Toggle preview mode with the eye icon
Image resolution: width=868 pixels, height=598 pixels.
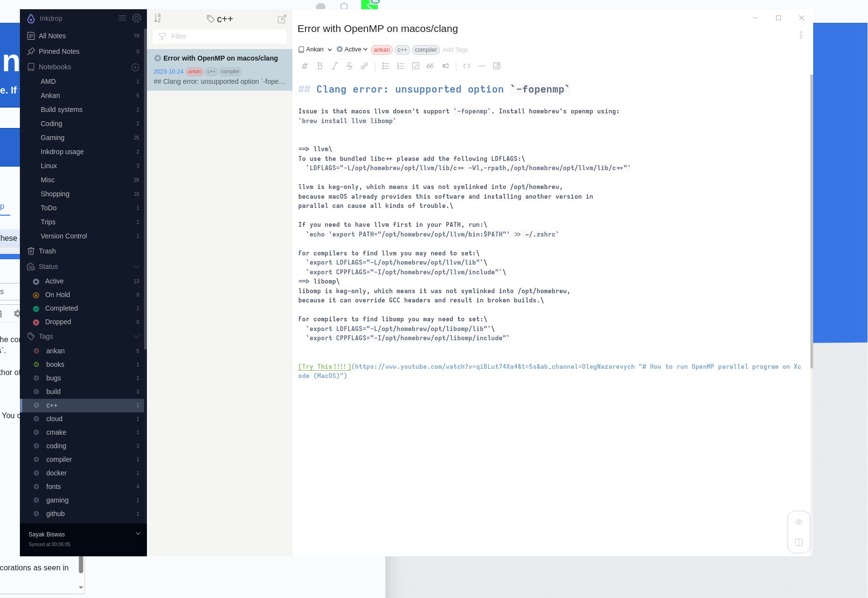click(x=799, y=522)
